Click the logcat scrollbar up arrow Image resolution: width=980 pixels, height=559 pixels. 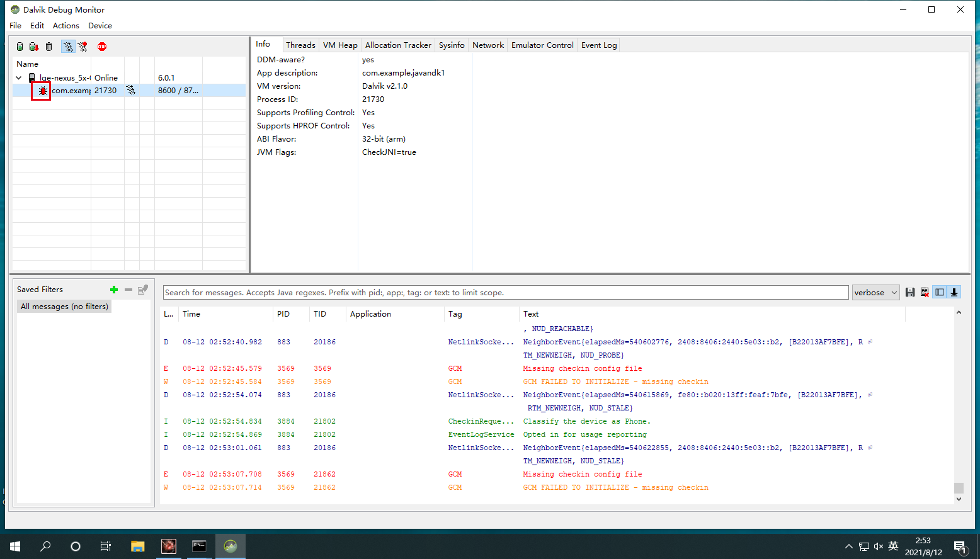(x=959, y=313)
